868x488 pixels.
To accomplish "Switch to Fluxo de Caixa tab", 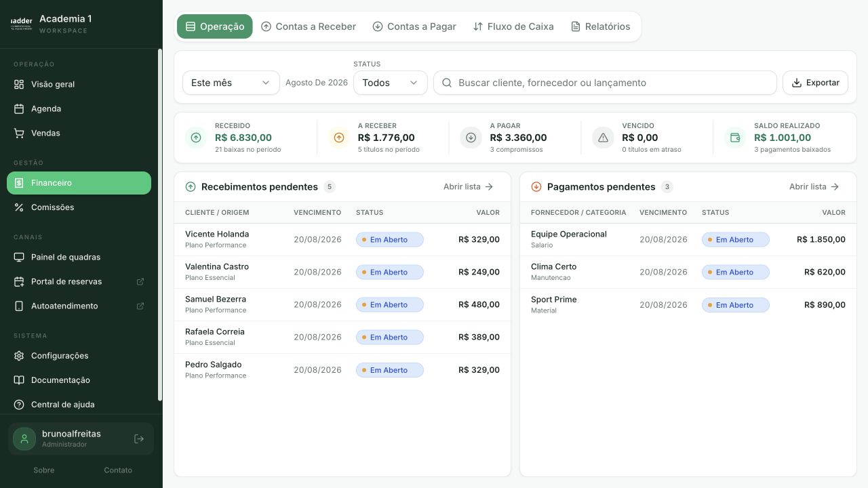I will 513,26.
